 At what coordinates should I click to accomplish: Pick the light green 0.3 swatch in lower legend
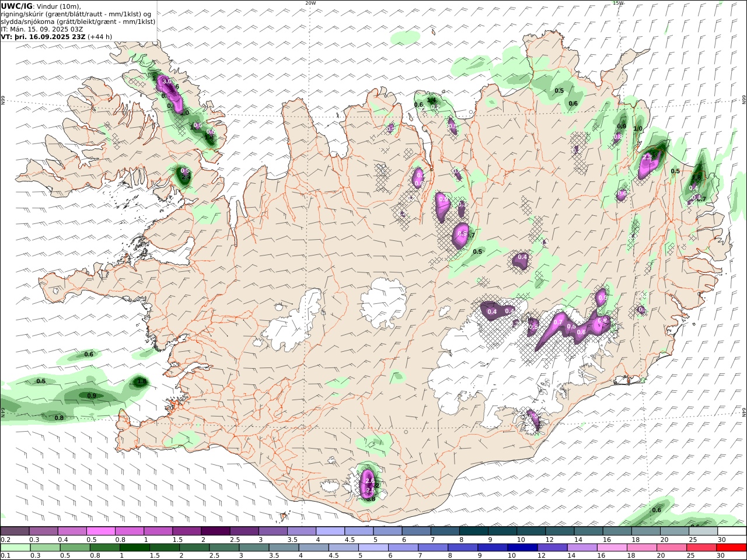(44, 548)
